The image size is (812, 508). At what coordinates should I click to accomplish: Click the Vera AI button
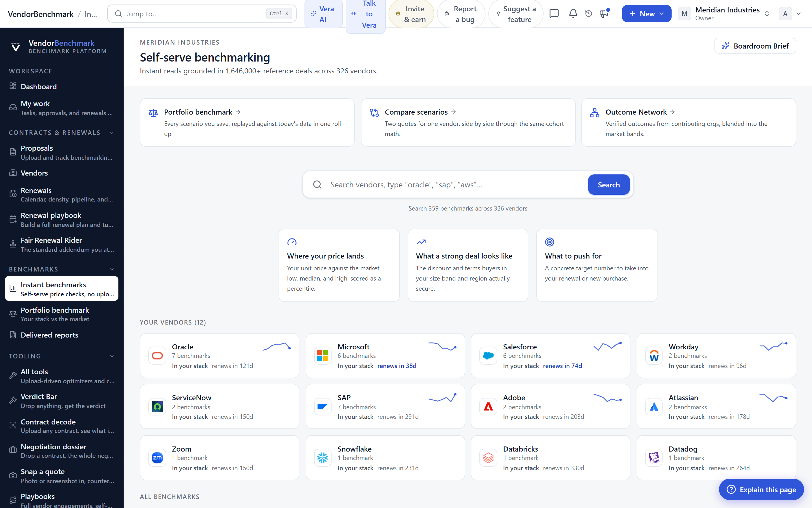pyautogui.click(x=323, y=14)
